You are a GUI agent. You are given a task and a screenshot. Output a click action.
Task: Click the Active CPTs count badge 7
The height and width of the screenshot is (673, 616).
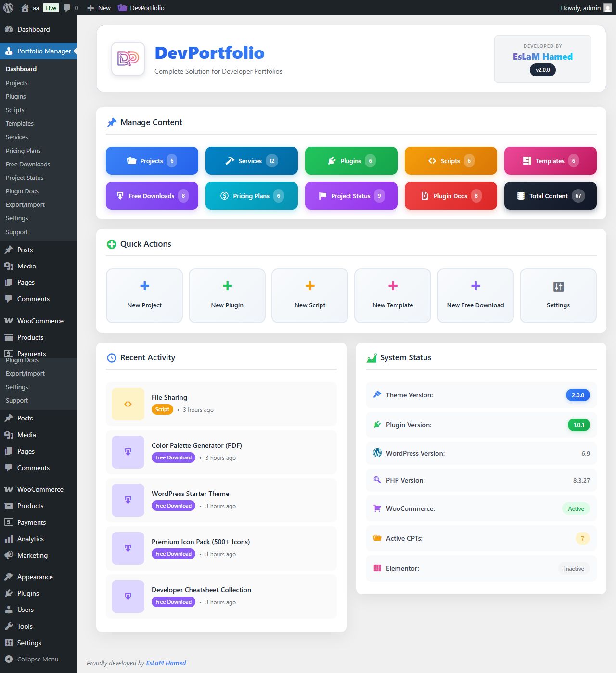tap(583, 538)
